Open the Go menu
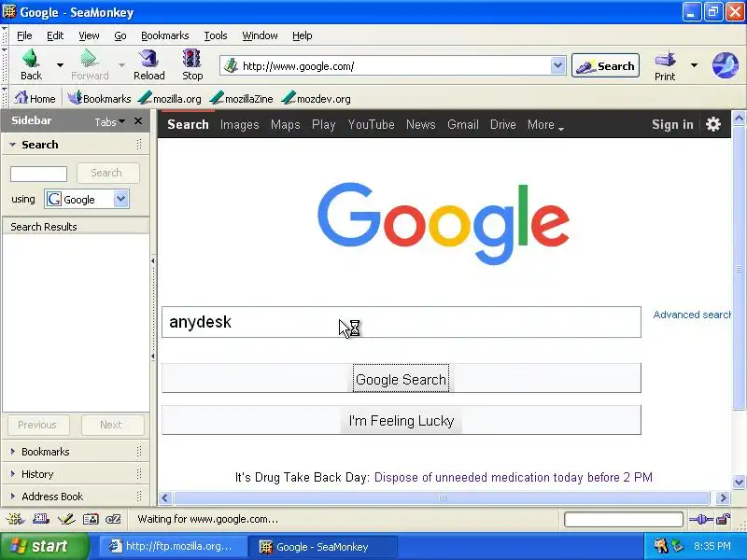This screenshot has height=560, width=747. pos(120,35)
